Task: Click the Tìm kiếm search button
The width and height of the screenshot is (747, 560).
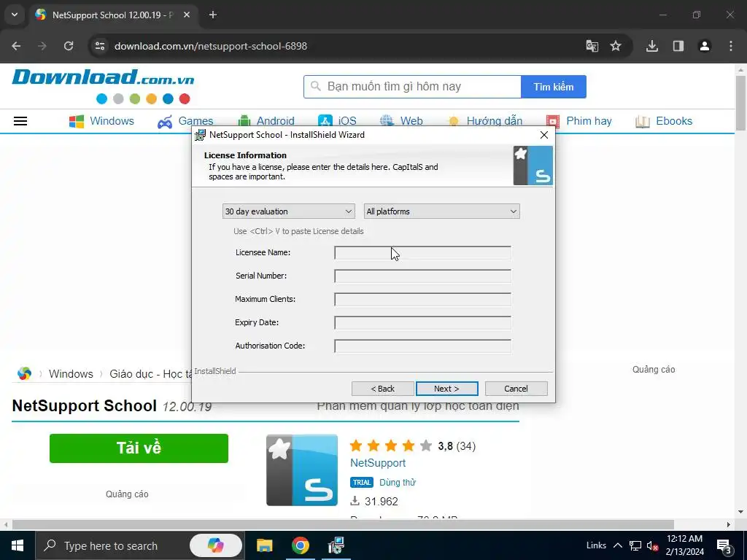Action: pyautogui.click(x=554, y=87)
